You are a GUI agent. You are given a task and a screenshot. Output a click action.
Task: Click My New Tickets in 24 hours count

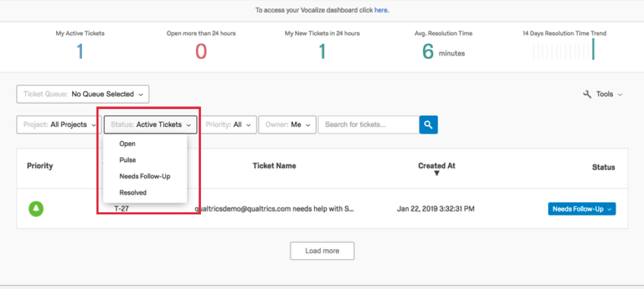323,52
